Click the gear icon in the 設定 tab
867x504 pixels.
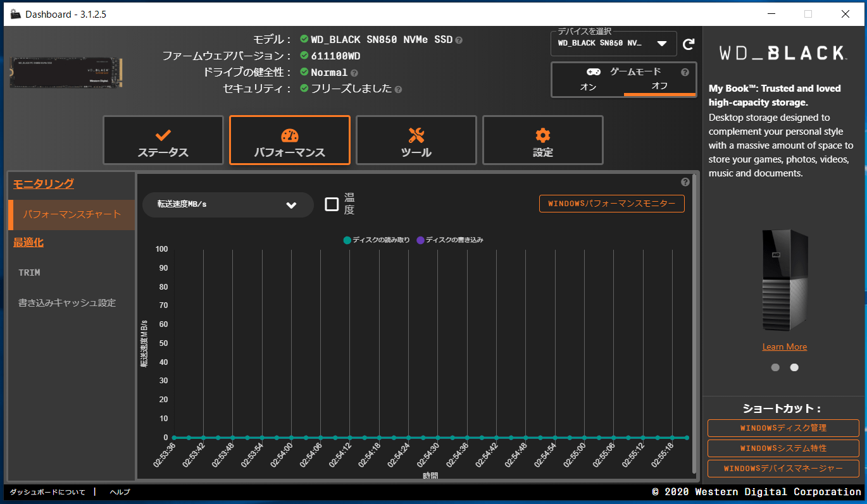(x=543, y=135)
